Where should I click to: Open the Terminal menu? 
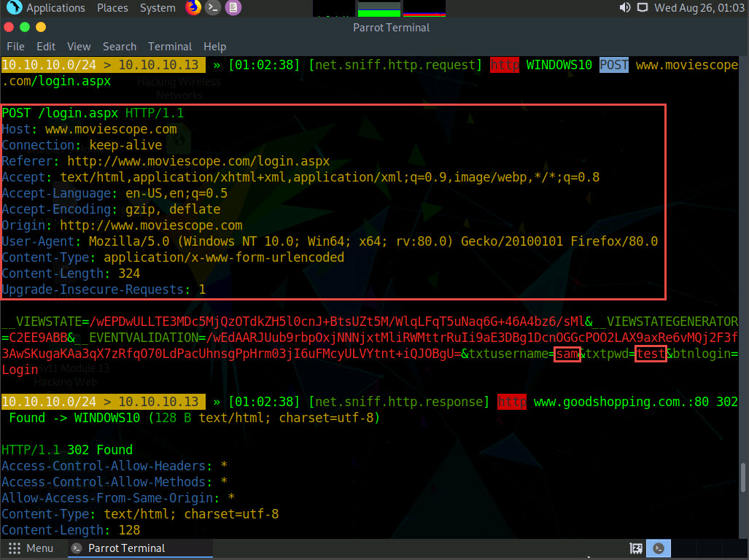point(170,47)
